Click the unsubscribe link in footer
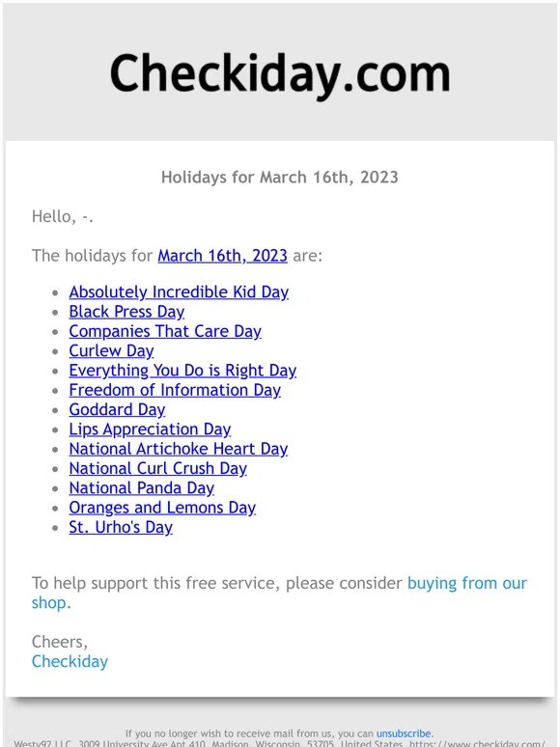 tap(404, 733)
